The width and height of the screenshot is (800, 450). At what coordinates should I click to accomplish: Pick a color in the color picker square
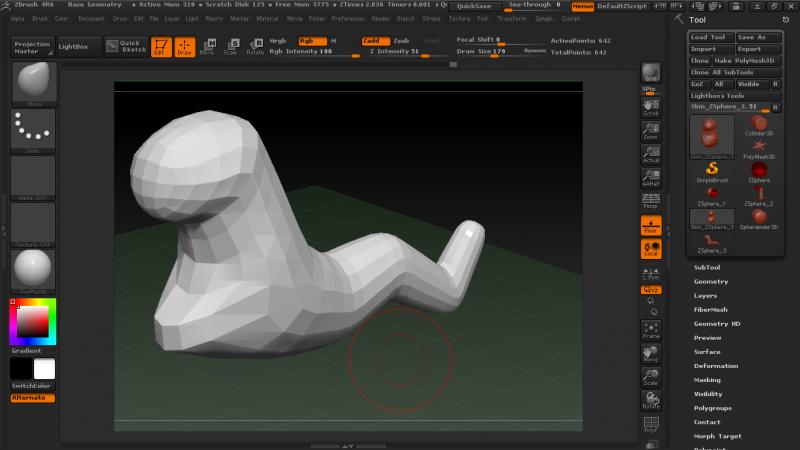[33, 321]
